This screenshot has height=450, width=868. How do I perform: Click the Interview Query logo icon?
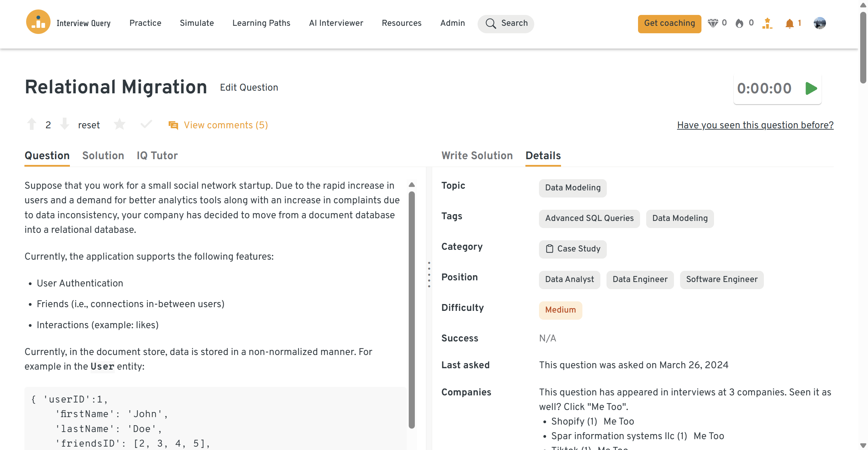coord(38,22)
